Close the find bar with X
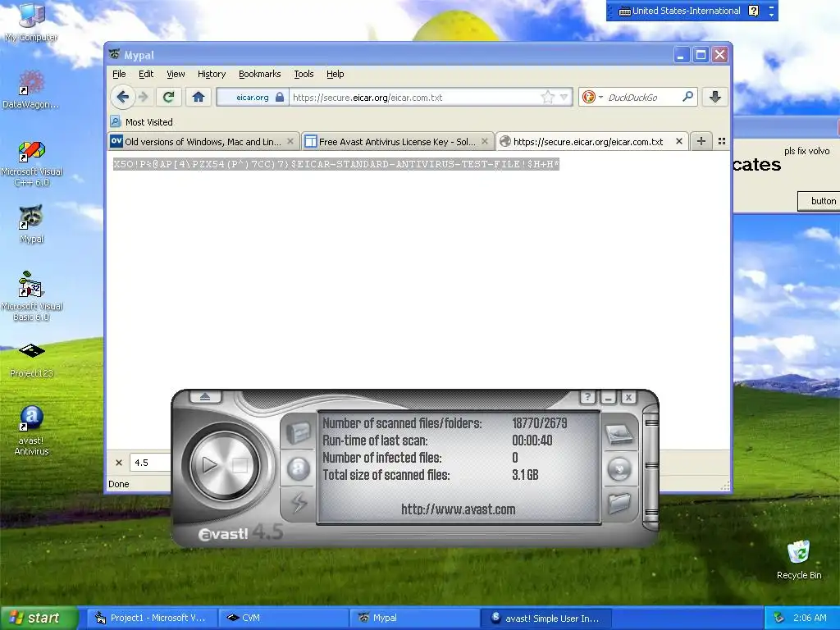The height and width of the screenshot is (630, 840). pos(119,463)
